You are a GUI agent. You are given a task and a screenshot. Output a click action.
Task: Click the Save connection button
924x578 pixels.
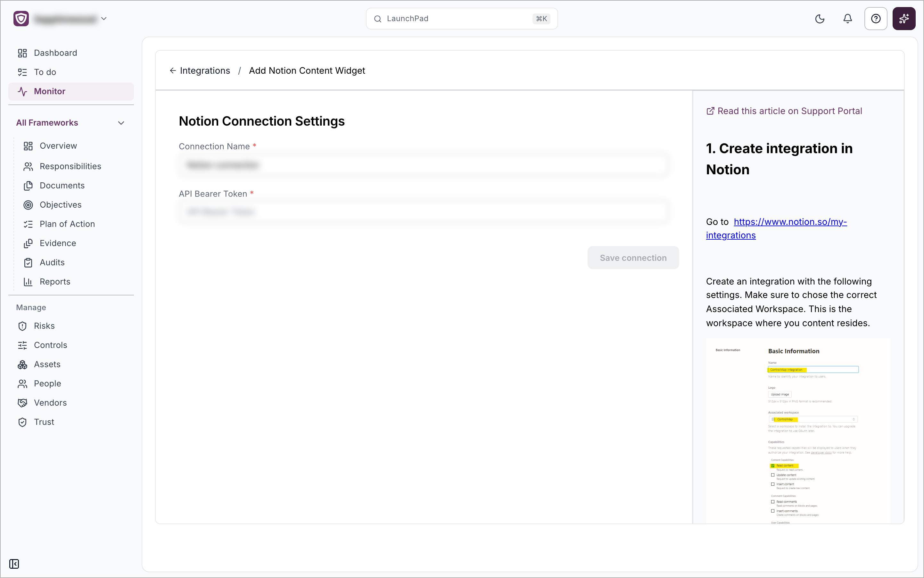tap(633, 258)
